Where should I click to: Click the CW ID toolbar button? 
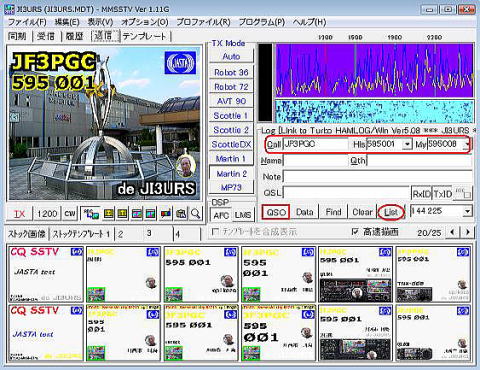point(70,213)
